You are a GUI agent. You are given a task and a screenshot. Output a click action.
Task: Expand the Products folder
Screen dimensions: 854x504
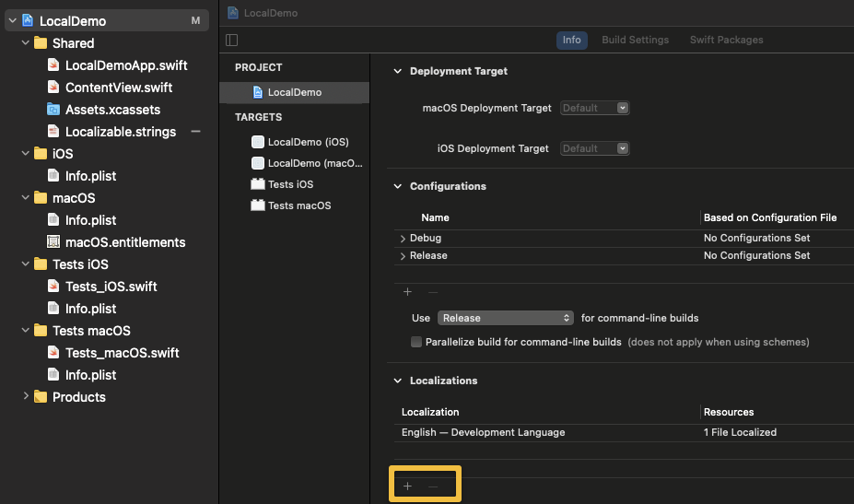(x=26, y=397)
